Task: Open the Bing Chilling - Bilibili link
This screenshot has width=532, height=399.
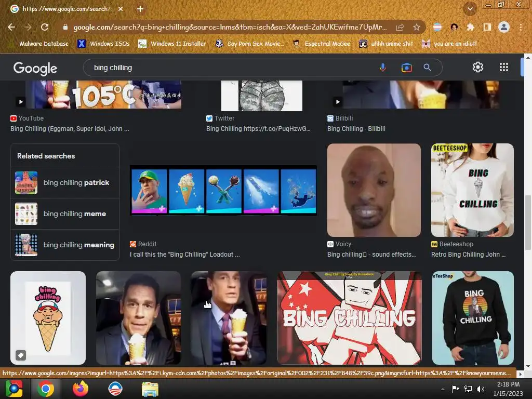Action: (x=356, y=129)
